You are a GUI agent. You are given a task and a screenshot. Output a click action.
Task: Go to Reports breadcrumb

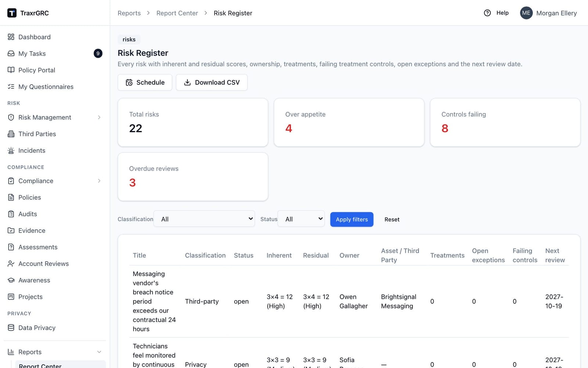pos(129,13)
